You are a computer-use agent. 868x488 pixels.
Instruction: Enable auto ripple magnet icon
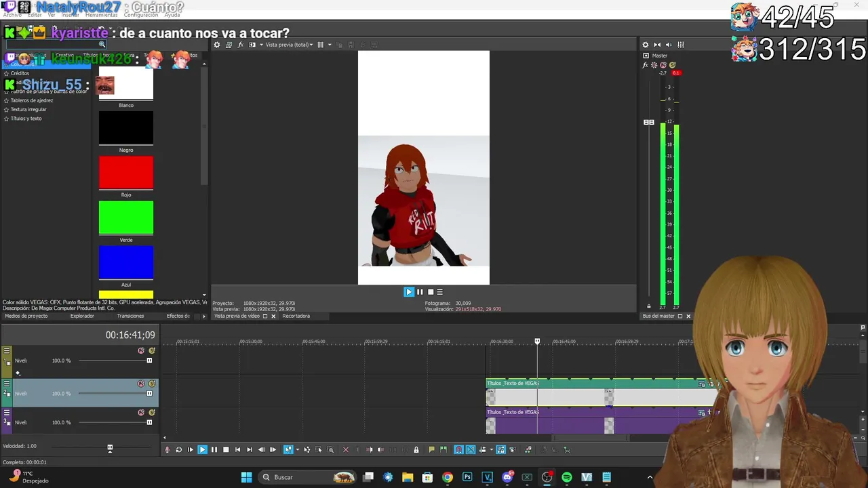(458, 449)
